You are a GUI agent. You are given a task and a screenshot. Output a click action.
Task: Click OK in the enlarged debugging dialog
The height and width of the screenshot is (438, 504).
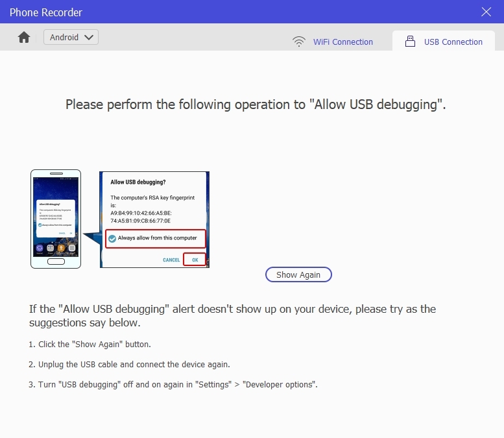(194, 260)
